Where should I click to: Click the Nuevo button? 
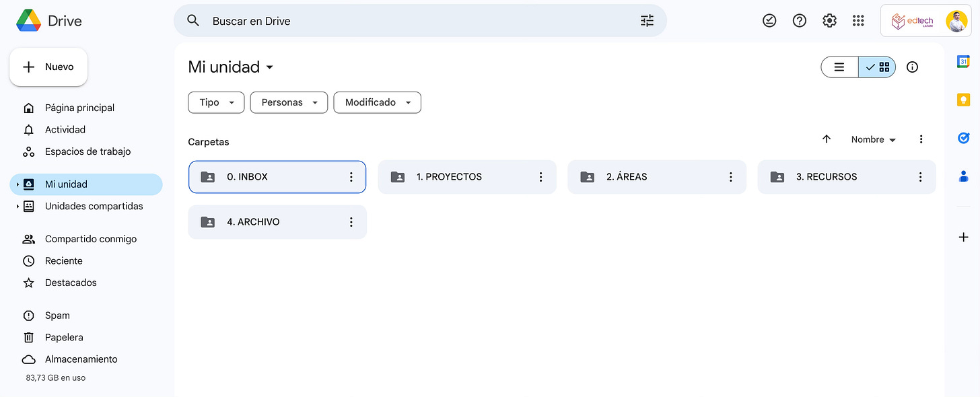[48, 67]
